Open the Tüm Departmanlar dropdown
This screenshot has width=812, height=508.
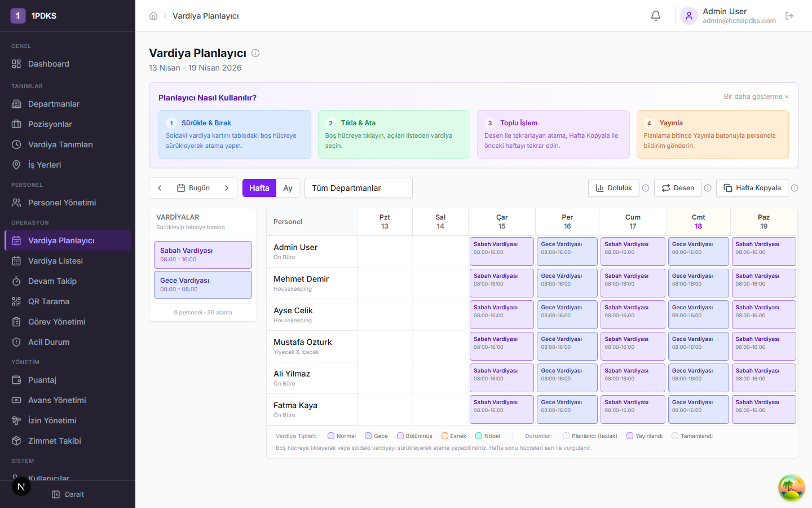pos(359,188)
